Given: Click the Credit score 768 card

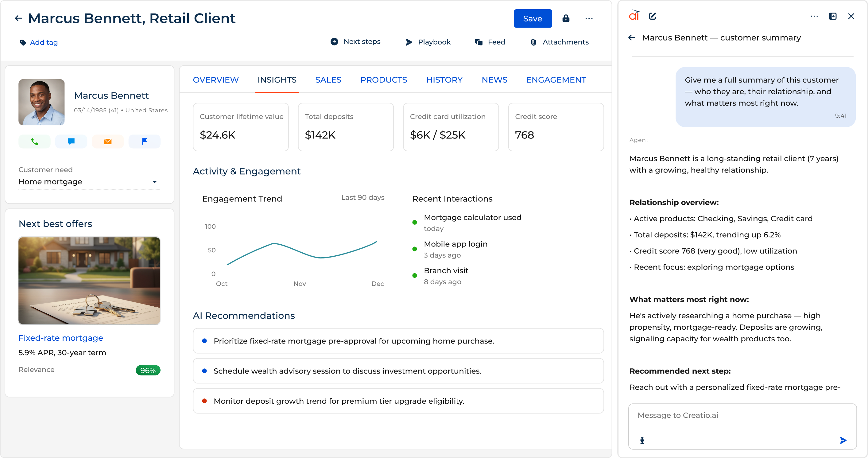Looking at the screenshot, I should pos(556,127).
